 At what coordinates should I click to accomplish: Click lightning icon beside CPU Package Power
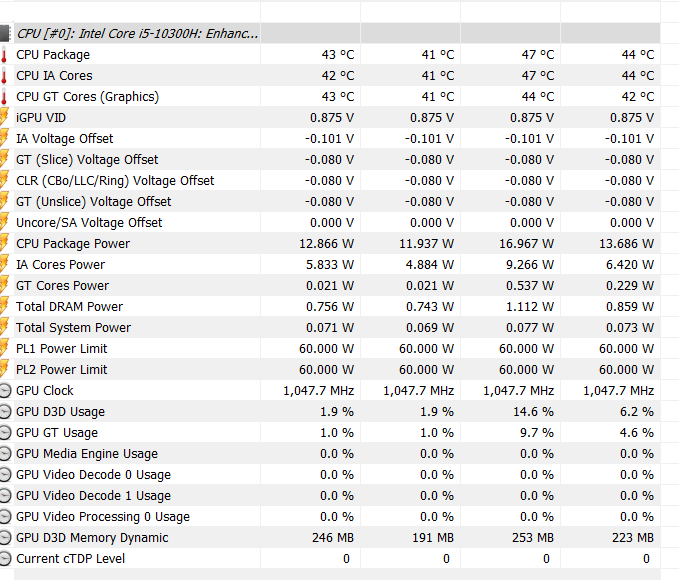point(4,244)
